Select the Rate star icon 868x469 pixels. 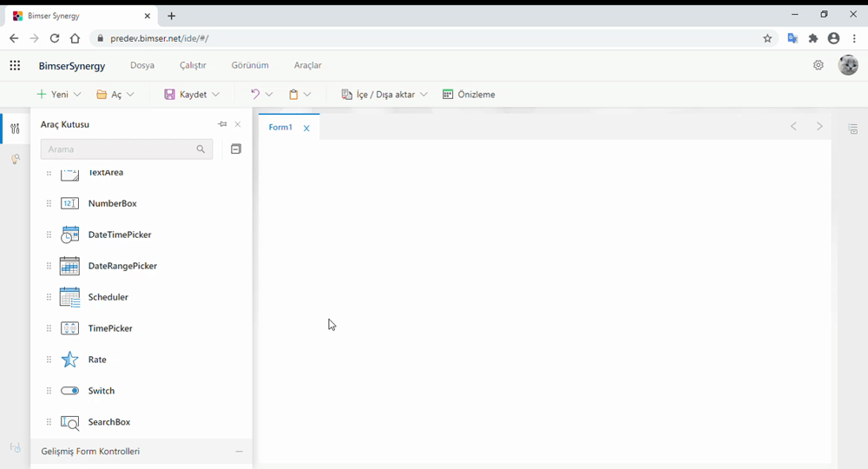click(69, 360)
